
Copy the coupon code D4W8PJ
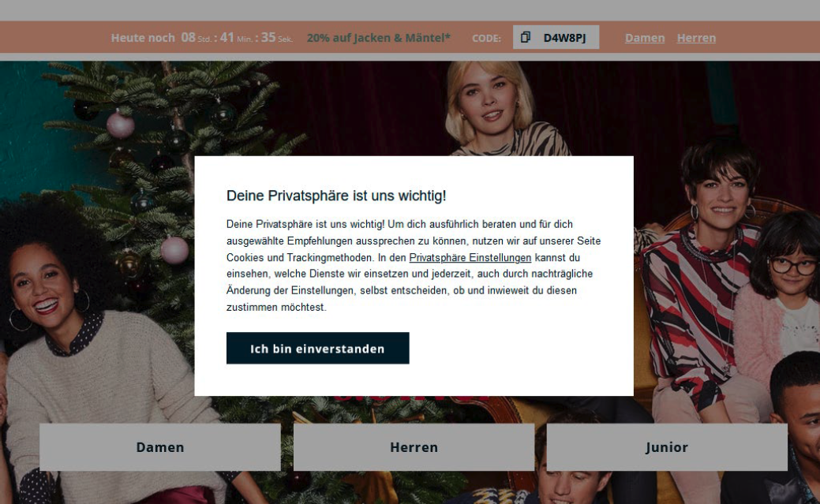click(x=556, y=37)
